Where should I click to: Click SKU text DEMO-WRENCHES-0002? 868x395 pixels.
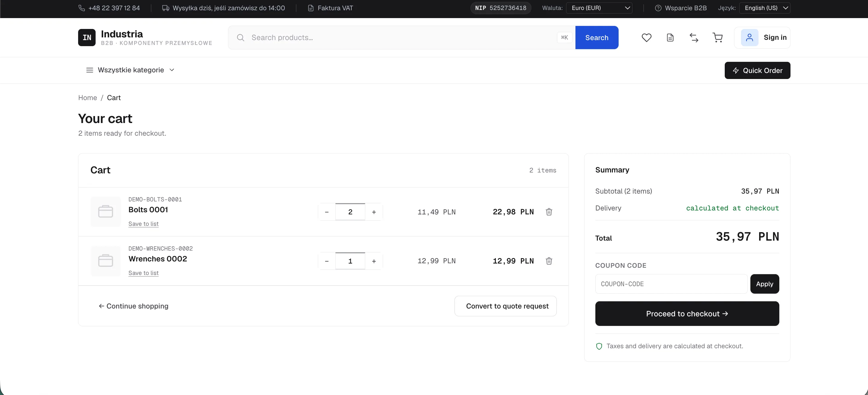pos(160,248)
